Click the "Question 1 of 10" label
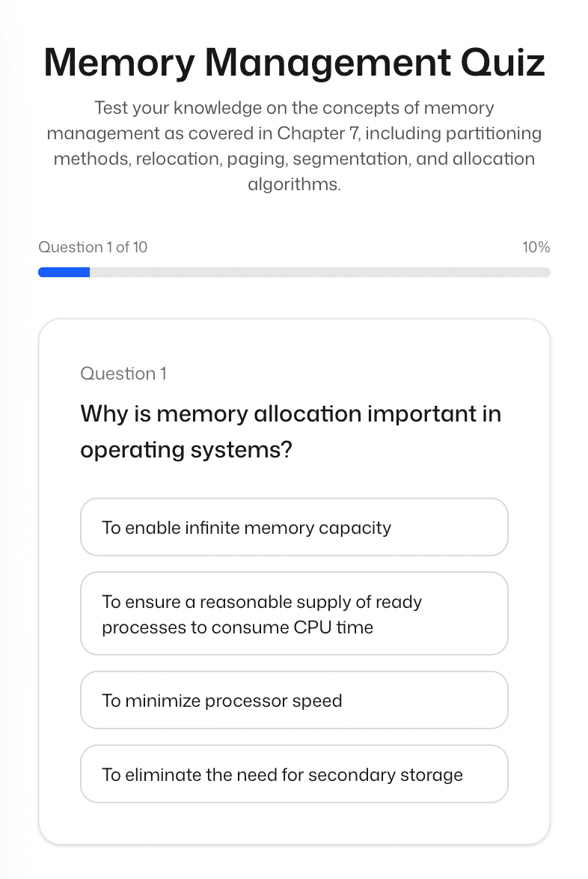Viewport: 588px width, 879px height. (x=93, y=247)
